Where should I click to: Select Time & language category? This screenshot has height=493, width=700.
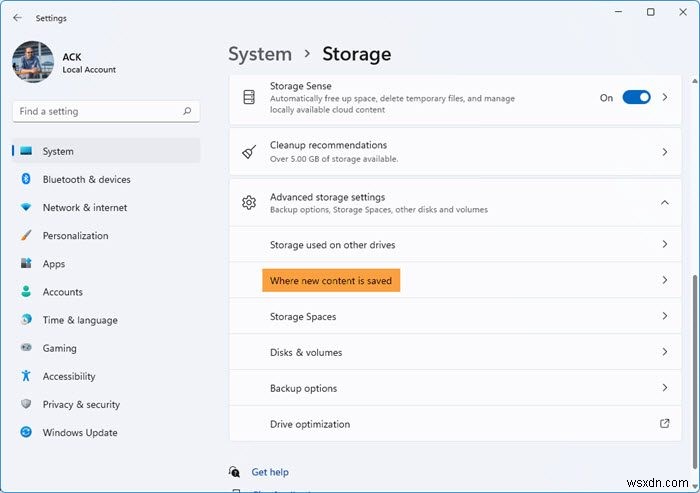(80, 320)
